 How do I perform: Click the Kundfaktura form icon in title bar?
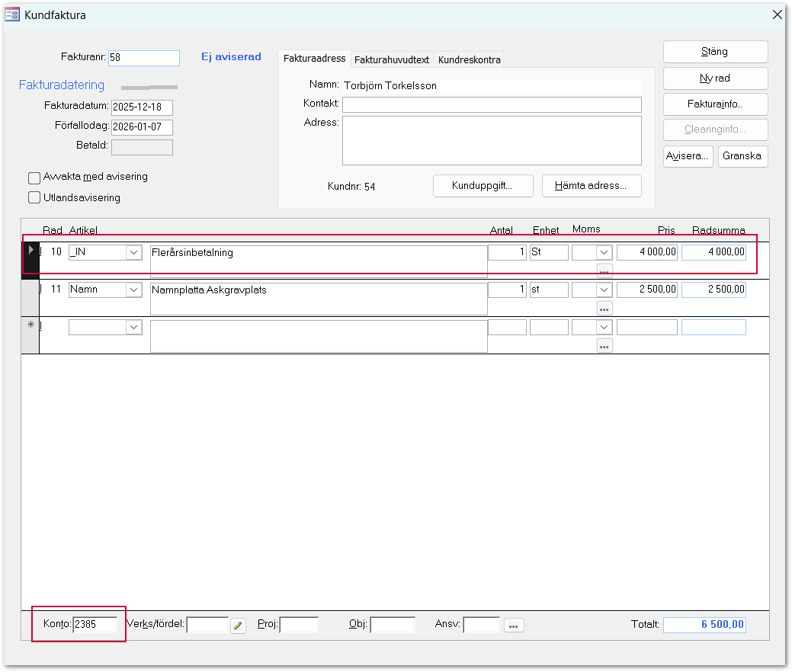(12, 14)
